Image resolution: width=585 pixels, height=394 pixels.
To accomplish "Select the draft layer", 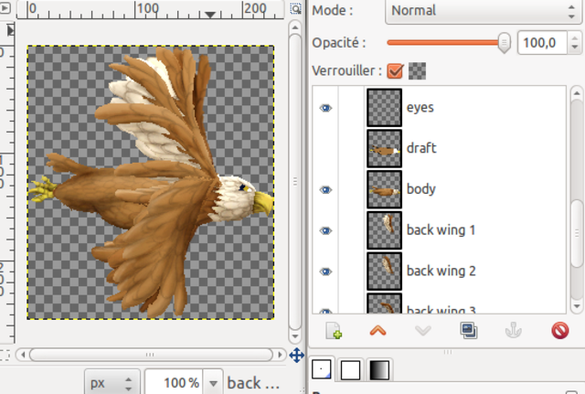I will pos(439,148).
